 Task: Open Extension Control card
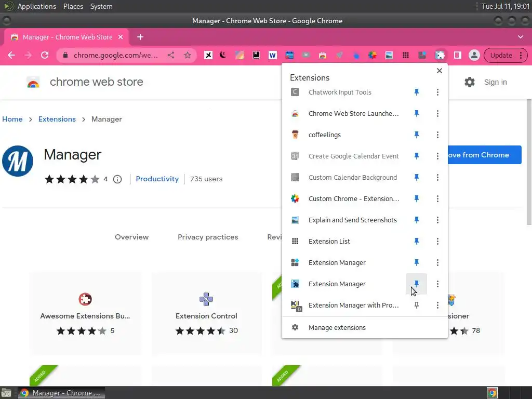coord(207,313)
